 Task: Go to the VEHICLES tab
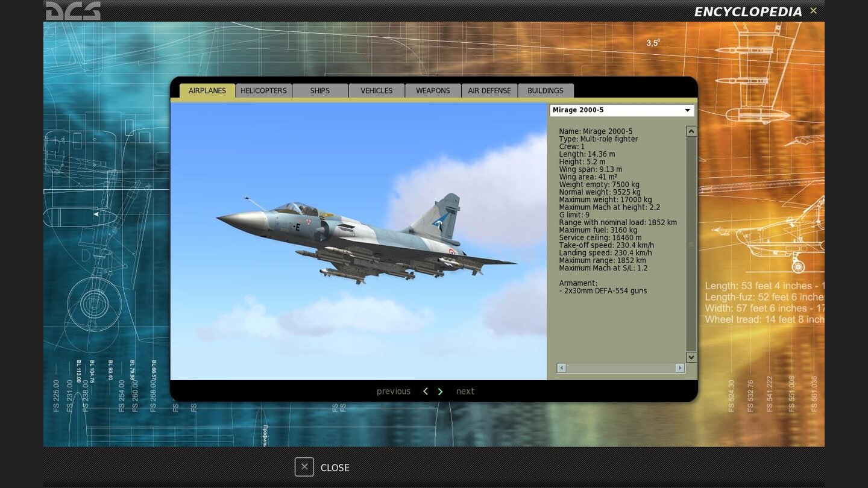377,90
